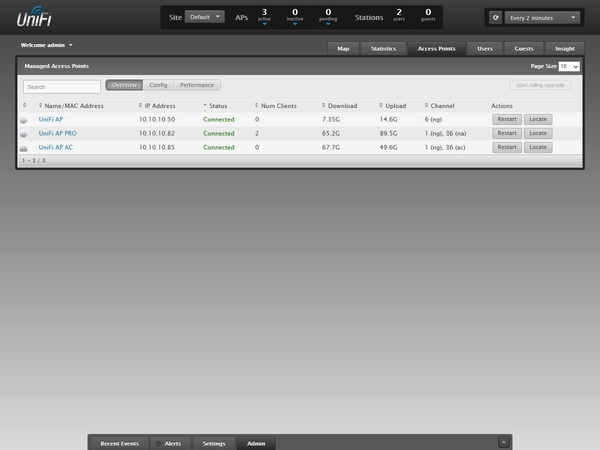The width and height of the screenshot is (600, 450).
Task: Open the Welcome admin menu
Action: pyautogui.click(x=46, y=45)
